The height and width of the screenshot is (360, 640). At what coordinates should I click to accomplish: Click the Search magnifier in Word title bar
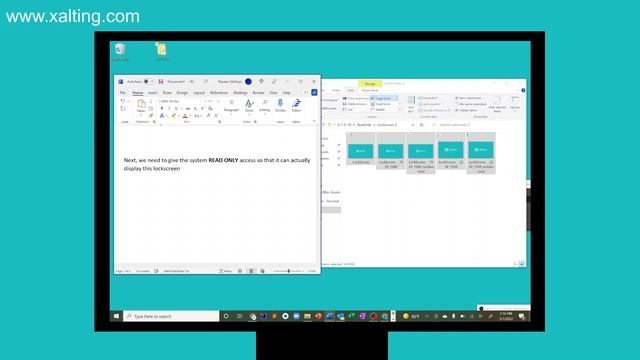[x=206, y=82]
